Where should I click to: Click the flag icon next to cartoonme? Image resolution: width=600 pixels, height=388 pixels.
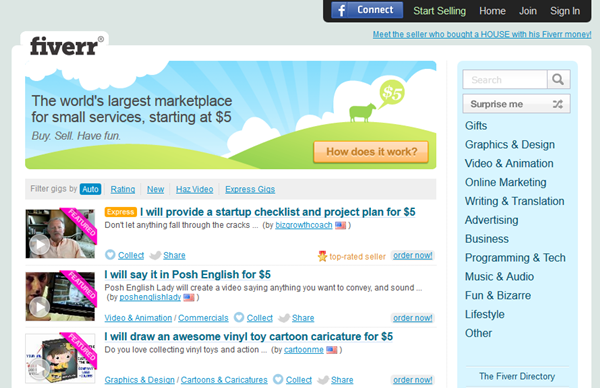click(332, 349)
